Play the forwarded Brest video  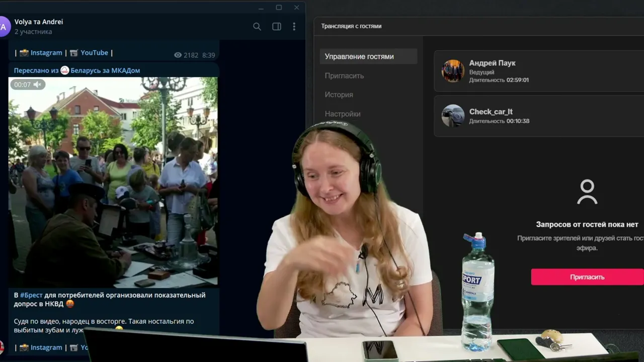click(x=113, y=182)
